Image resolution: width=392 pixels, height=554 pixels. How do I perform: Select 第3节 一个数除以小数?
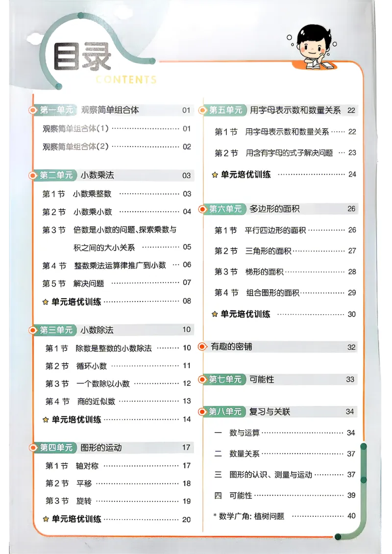pos(118,384)
